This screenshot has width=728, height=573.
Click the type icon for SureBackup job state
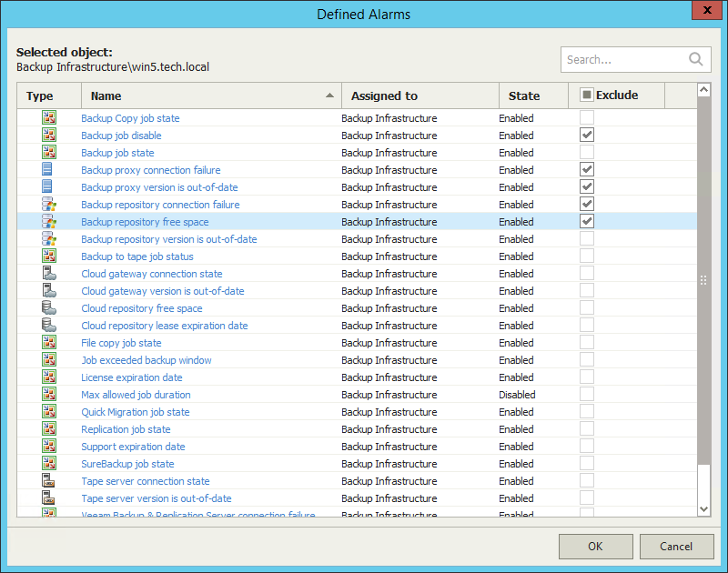click(x=49, y=464)
